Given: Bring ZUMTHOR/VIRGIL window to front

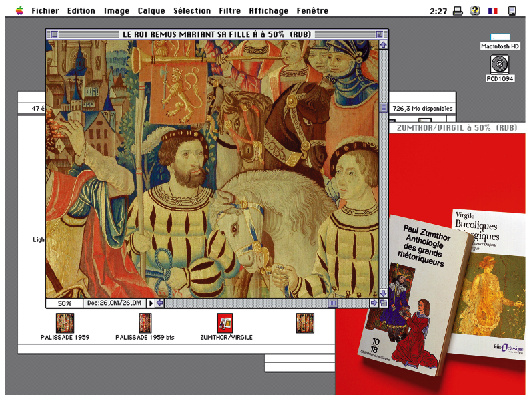Looking at the screenshot, I should (457, 128).
